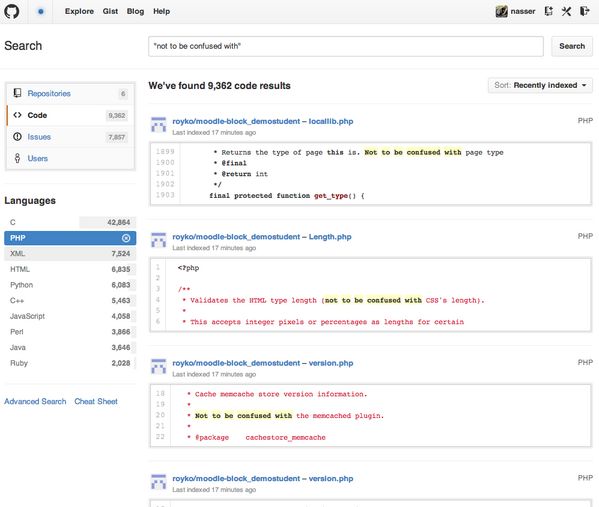The image size is (599, 507).
Task: Remove PHP language filter with x icon
Action: tap(126, 238)
